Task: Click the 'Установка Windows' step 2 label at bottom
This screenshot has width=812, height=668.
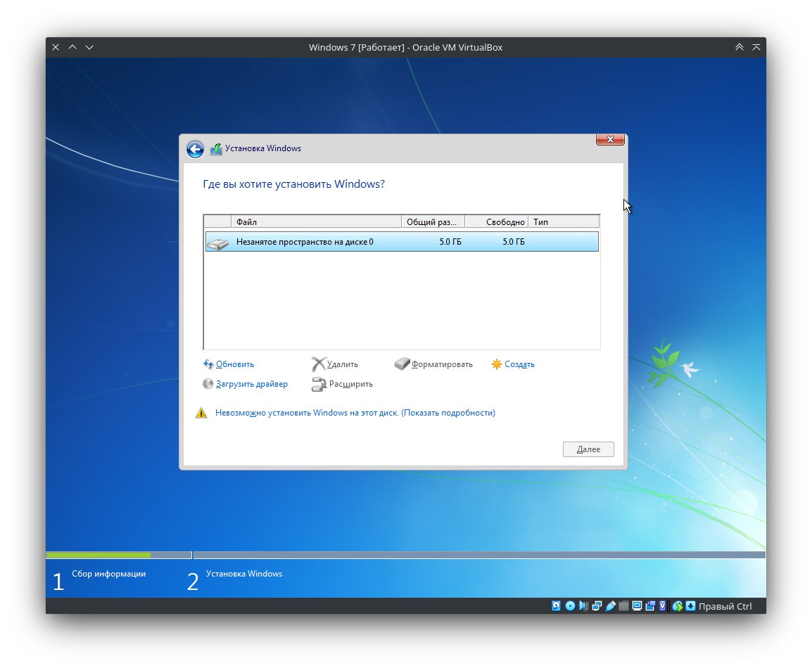Action: click(x=244, y=574)
